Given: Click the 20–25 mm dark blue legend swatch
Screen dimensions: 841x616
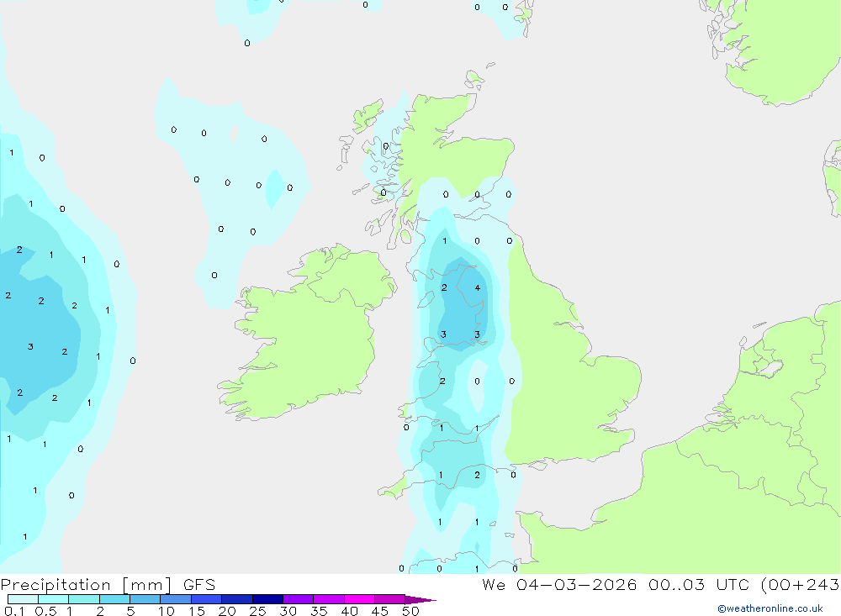Looking at the screenshot, I should coord(237,599).
